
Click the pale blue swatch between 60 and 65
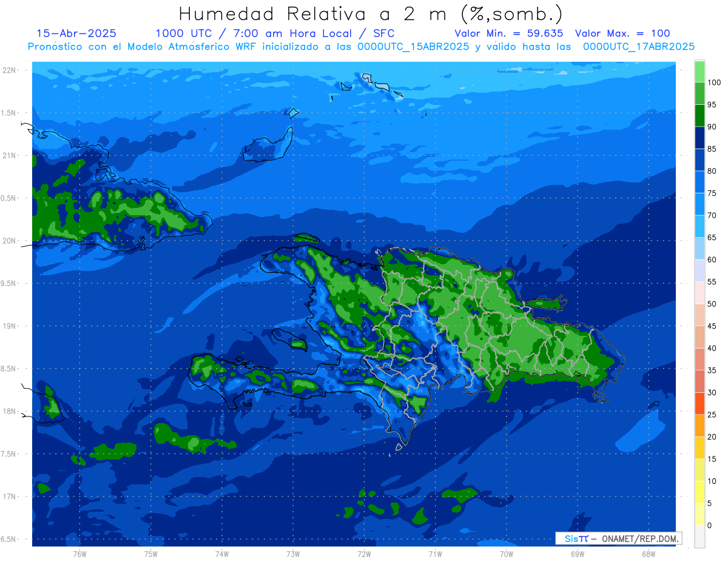pyautogui.click(x=699, y=249)
